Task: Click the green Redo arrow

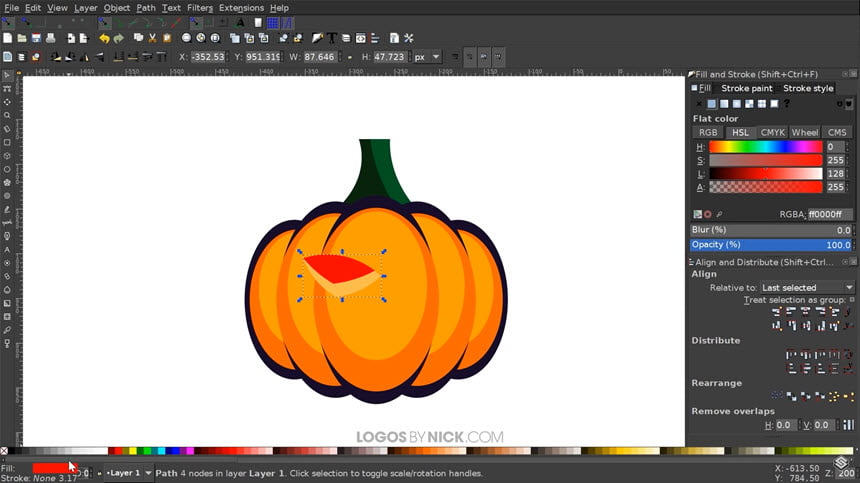Action: [118, 38]
